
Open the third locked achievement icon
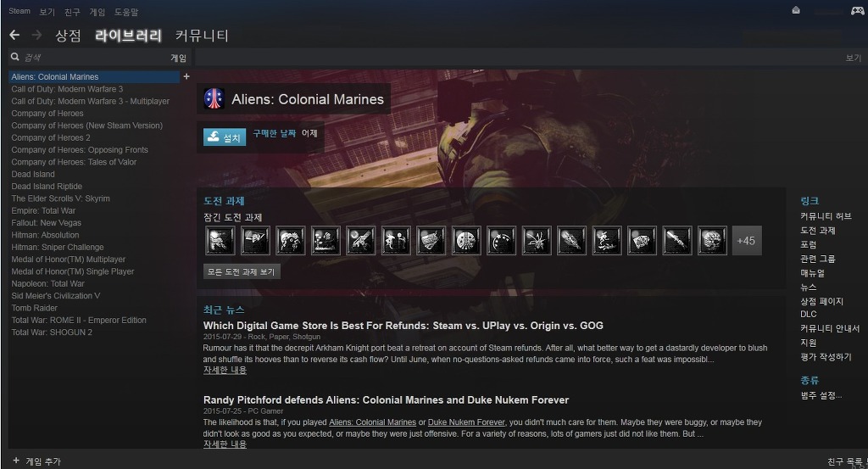click(x=290, y=240)
